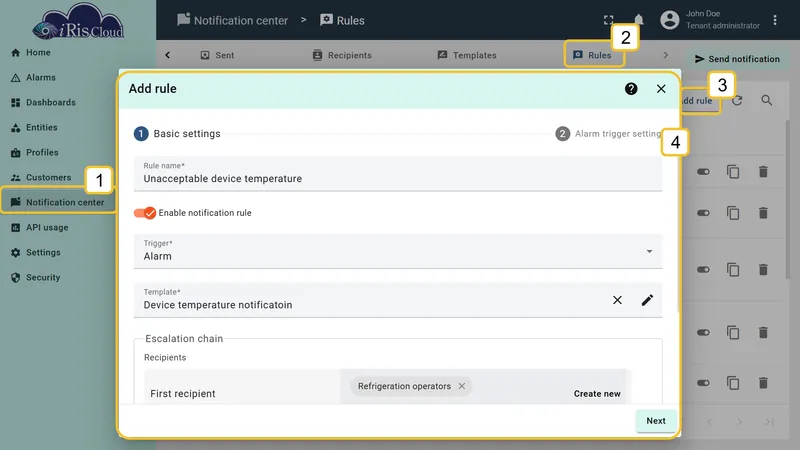Delete the bottommost visible rule
Image resolution: width=800 pixels, height=450 pixels.
(763, 383)
